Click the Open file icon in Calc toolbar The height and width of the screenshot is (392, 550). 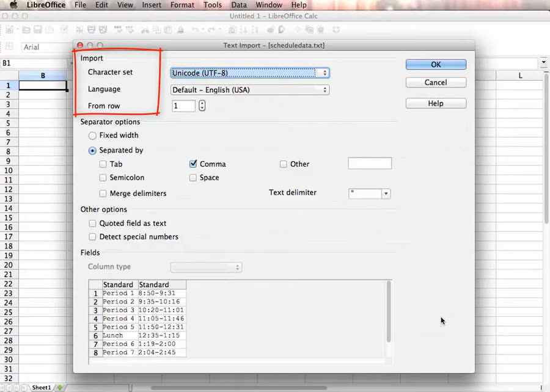(x=26, y=30)
